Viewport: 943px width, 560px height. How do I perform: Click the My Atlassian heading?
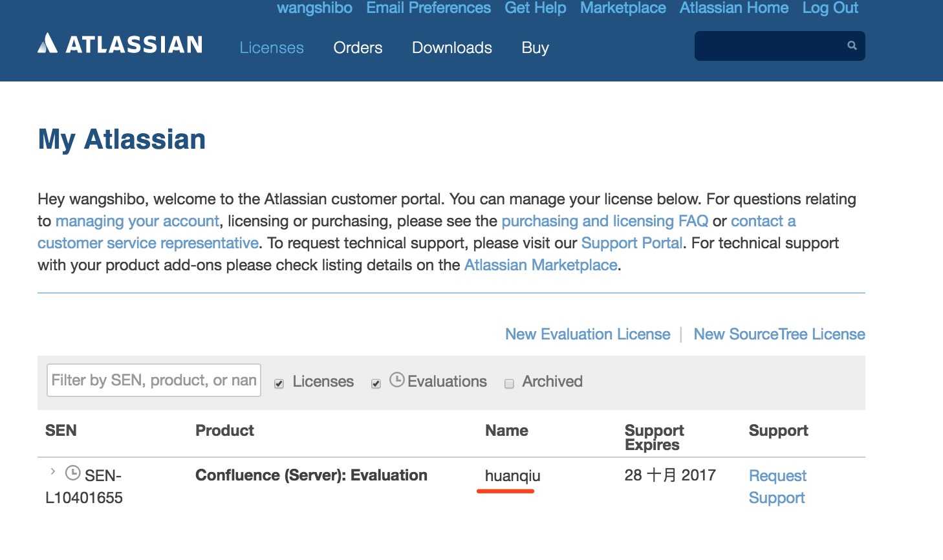click(122, 140)
